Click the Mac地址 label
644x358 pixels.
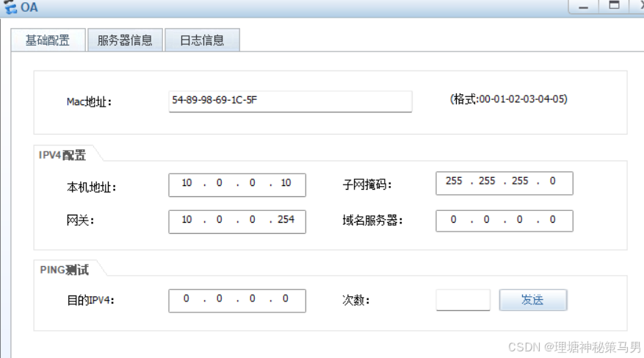pos(89,101)
